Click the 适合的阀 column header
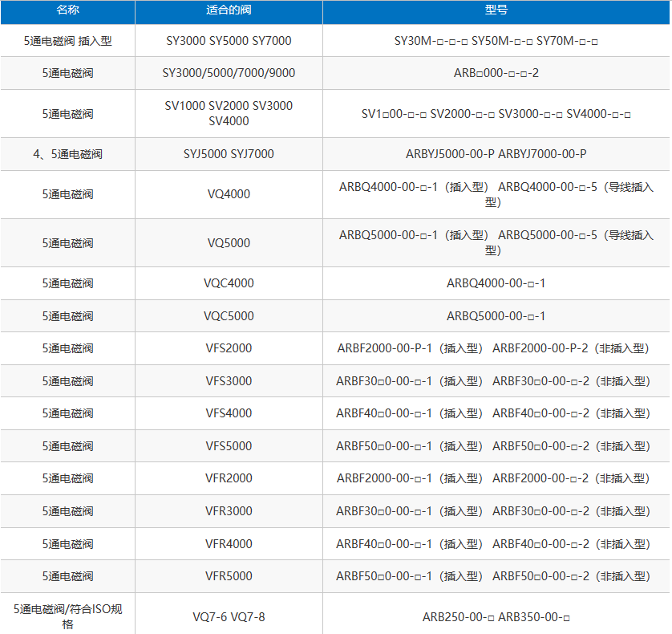This screenshot has height=634, width=672. (x=229, y=10)
